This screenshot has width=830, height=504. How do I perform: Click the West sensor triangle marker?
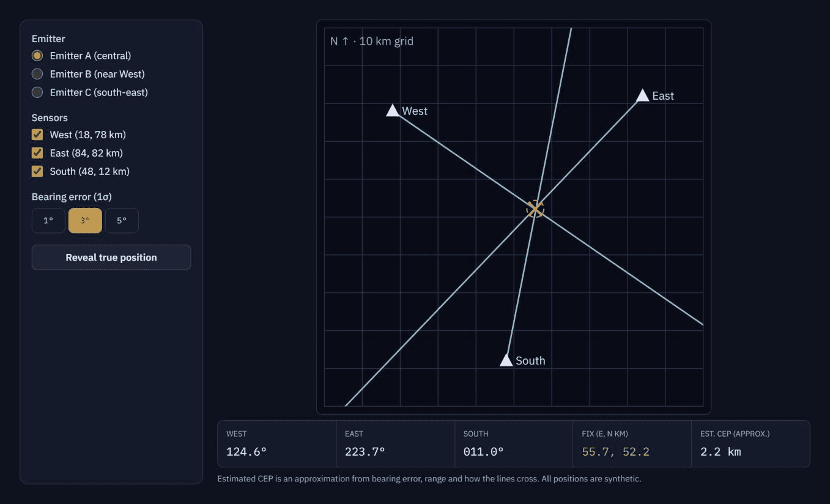(393, 111)
